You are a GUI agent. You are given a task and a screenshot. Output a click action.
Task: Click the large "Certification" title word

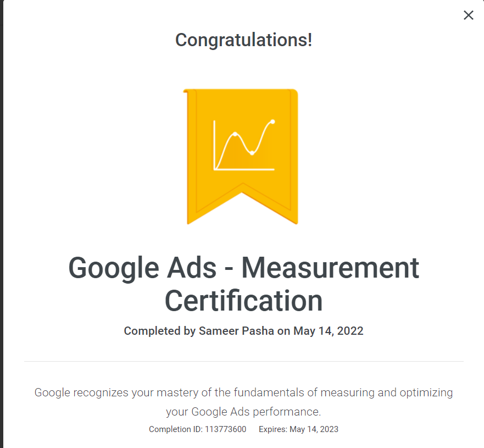point(243,301)
